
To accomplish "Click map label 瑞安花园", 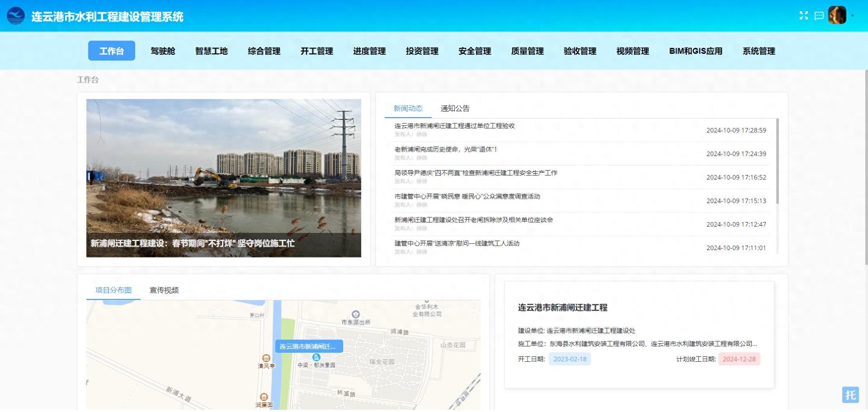I will (382, 362).
